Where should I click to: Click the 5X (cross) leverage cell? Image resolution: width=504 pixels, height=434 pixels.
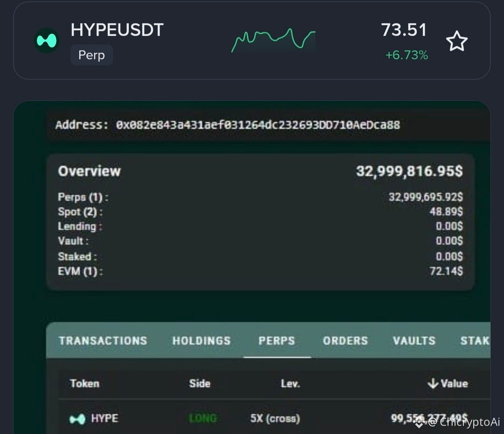point(275,419)
